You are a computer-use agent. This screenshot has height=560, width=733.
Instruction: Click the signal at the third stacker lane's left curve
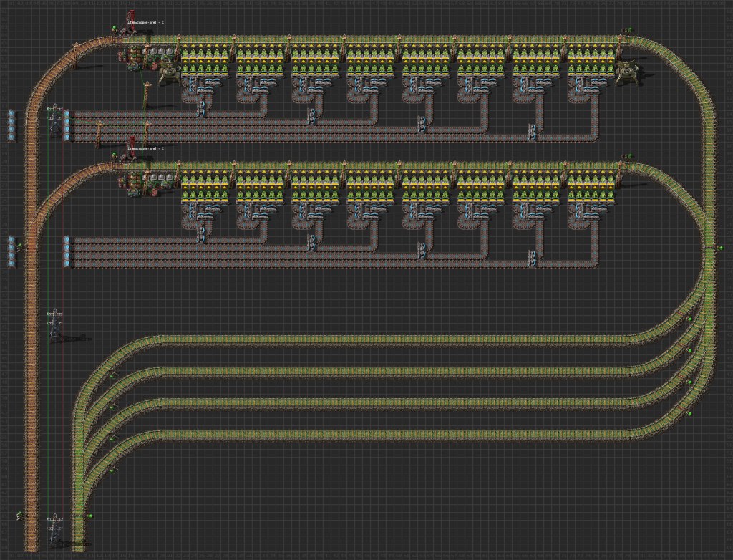click(112, 438)
